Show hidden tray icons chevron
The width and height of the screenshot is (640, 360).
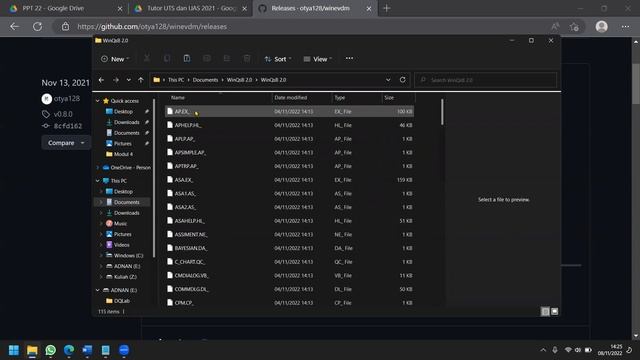coord(543,350)
